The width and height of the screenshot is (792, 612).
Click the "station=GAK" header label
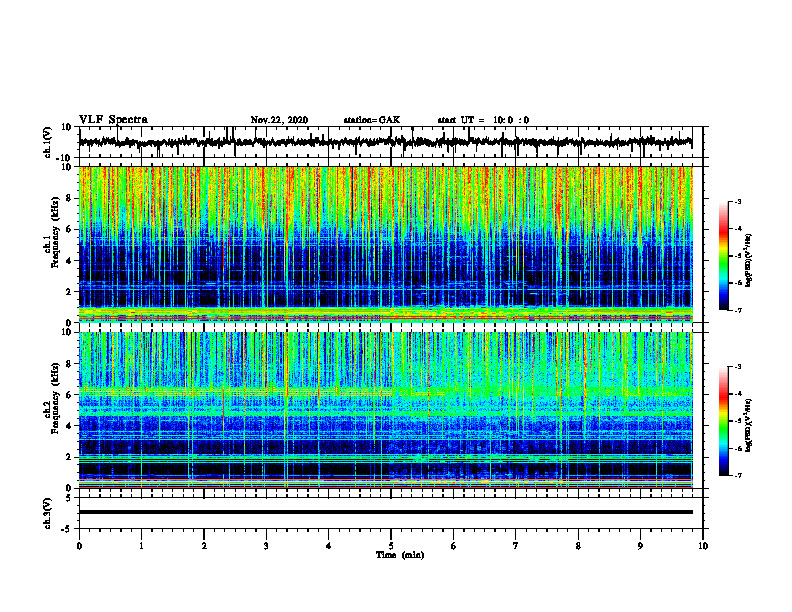(x=372, y=120)
